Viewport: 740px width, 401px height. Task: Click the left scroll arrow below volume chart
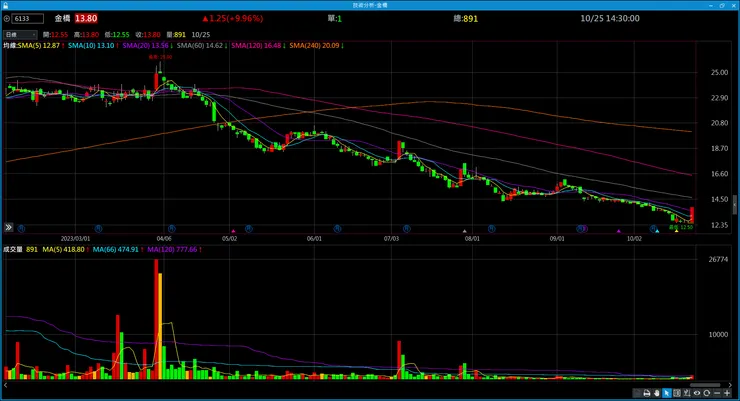(x=6, y=385)
